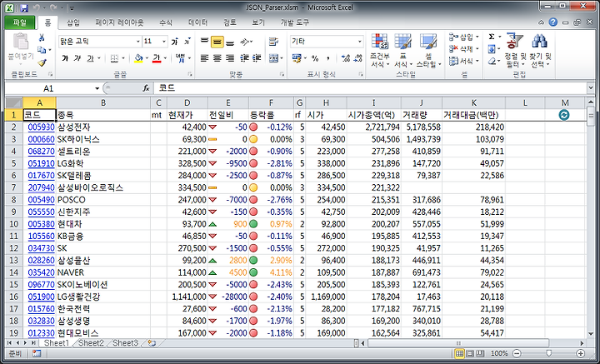
Task: Open Excel Help question mark icon
Action: point(553,22)
